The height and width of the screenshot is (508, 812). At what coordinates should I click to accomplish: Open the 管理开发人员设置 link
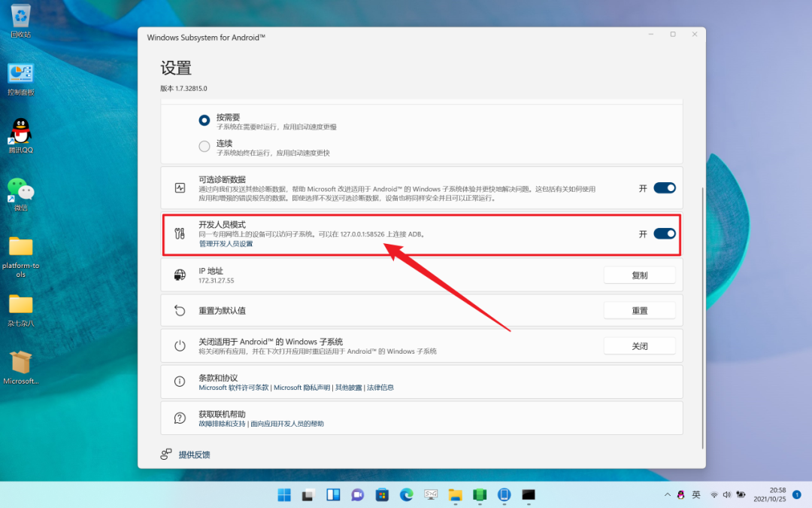226,244
